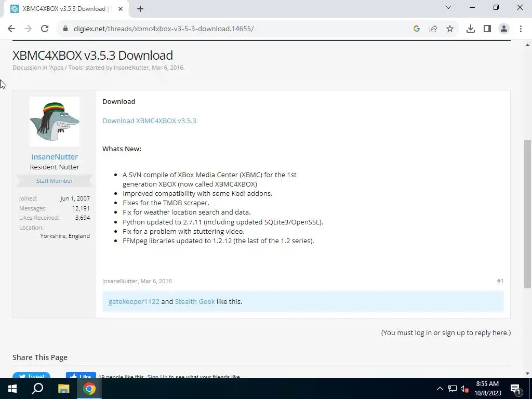The height and width of the screenshot is (399, 532).
Task: Open the notification center icon
Action: click(x=515, y=389)
